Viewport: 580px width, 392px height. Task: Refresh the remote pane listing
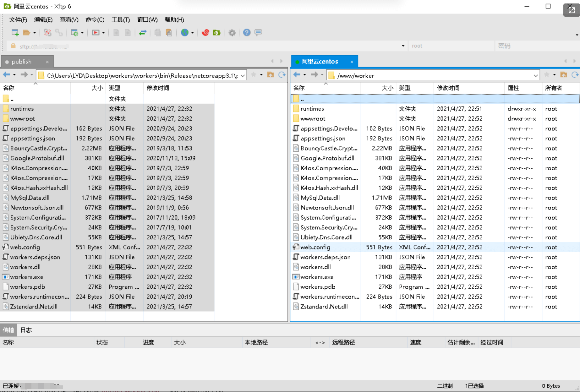pyautogui.click(x=575, y=75)
